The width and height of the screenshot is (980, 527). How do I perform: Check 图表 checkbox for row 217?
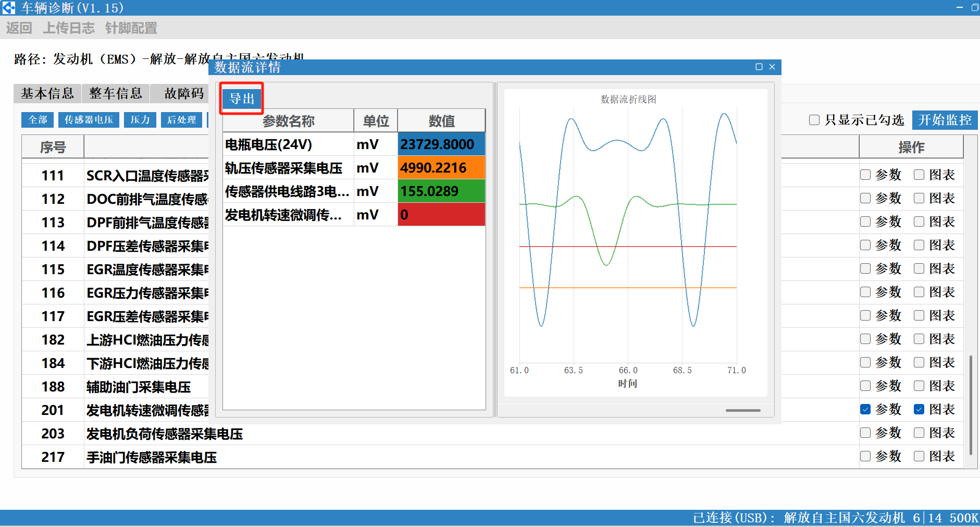(919, 456)
